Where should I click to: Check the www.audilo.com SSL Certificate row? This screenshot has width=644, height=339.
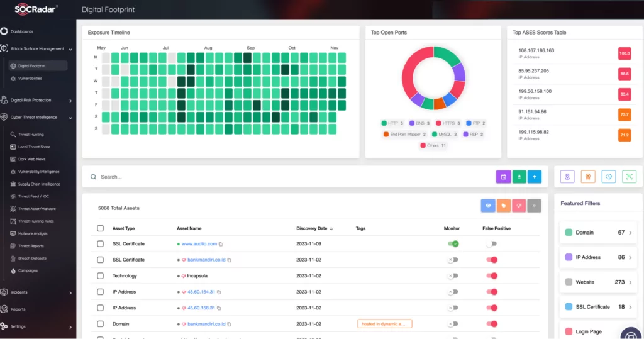click(x=100, y=243)
